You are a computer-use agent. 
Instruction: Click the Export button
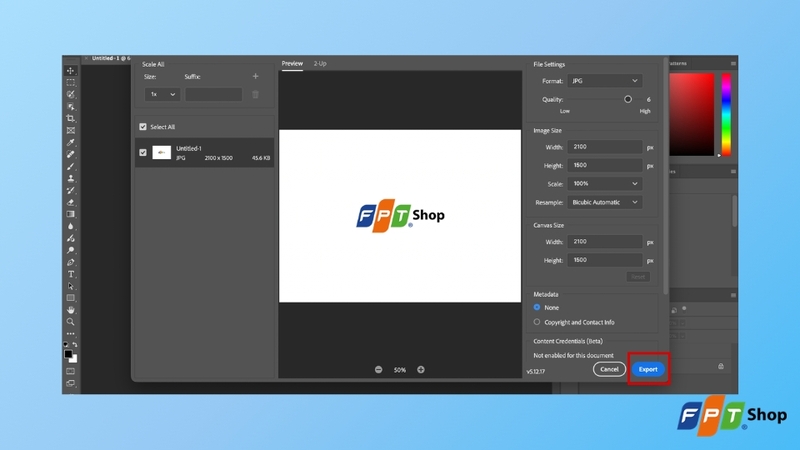[648, 369]
